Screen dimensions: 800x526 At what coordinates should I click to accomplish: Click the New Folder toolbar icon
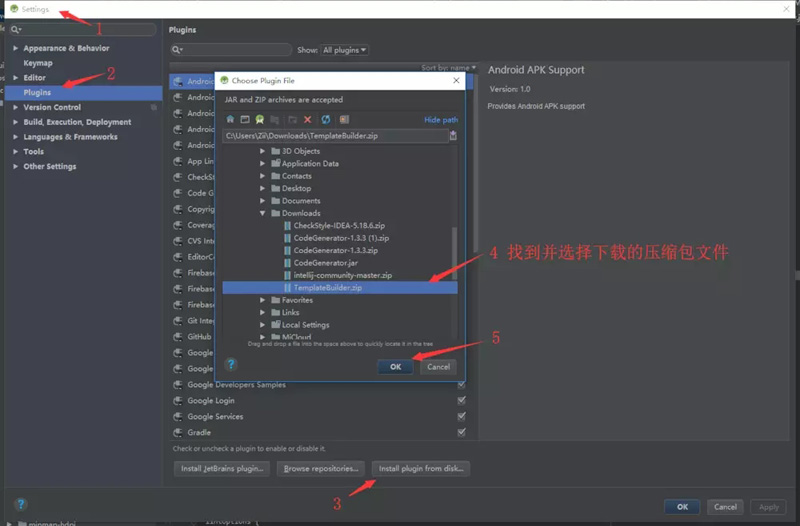292,119
